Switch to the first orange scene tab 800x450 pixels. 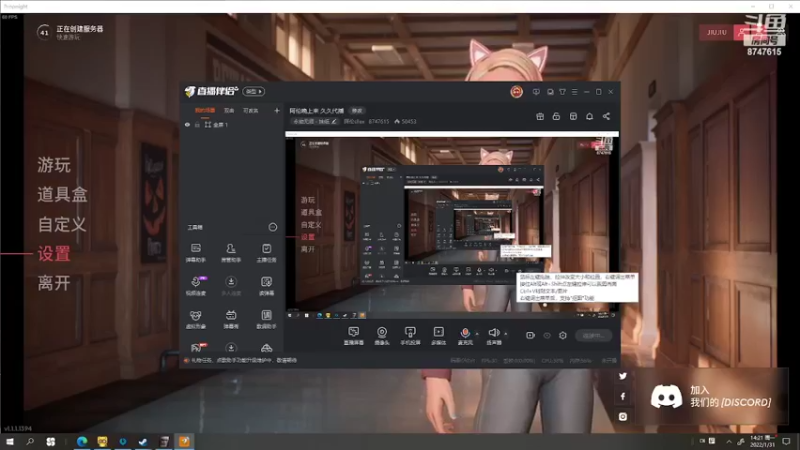pyautogui.click(x=205, y=110)
